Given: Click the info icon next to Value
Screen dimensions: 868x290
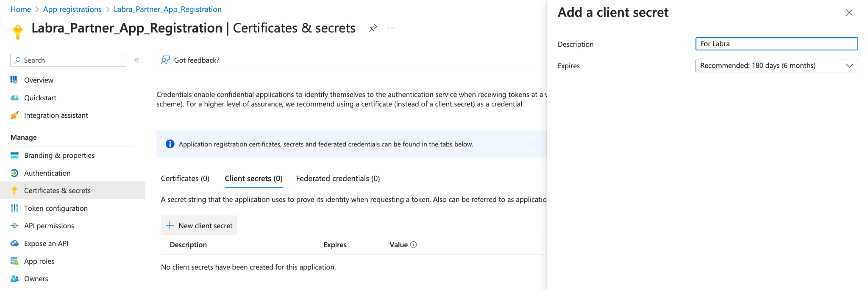Looking at the screenshot, I should [414, 245].
